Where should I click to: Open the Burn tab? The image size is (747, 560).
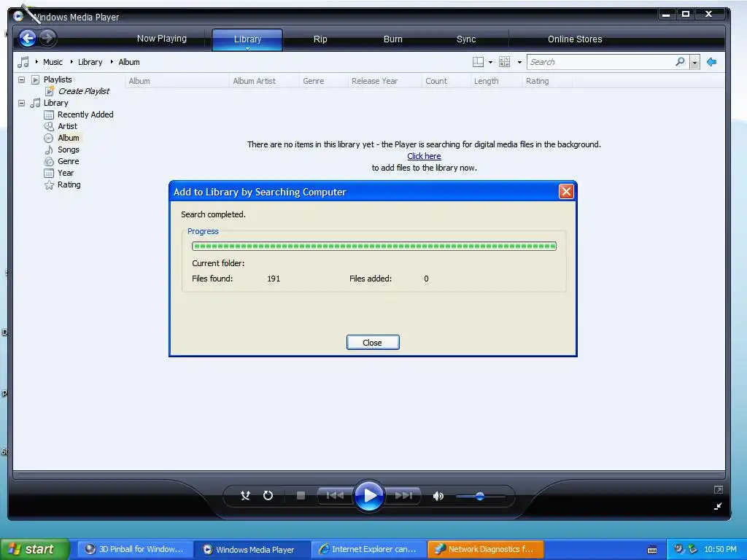point(393,39)
